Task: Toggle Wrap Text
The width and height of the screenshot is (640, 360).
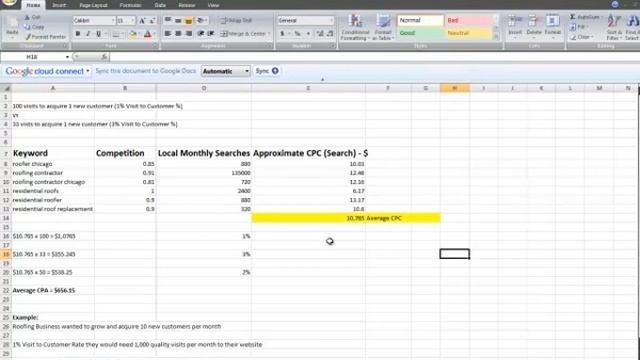Action: click(236, 20)
